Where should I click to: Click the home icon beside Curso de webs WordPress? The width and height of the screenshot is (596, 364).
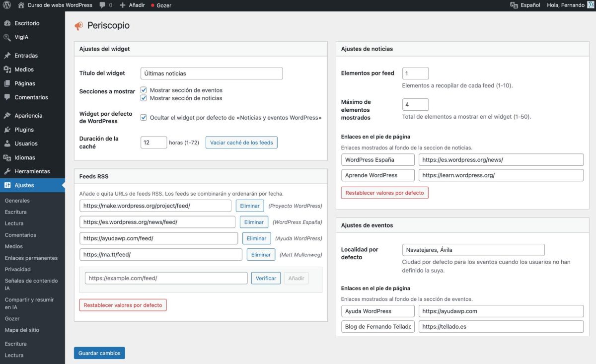(21, 5)
